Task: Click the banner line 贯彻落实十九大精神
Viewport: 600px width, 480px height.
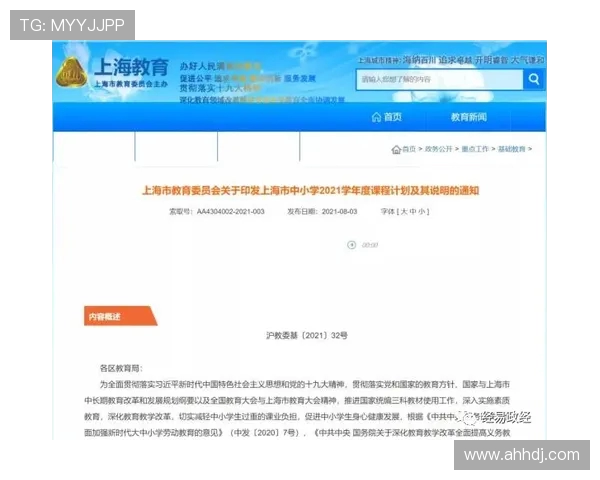Action: coord(220,88)
